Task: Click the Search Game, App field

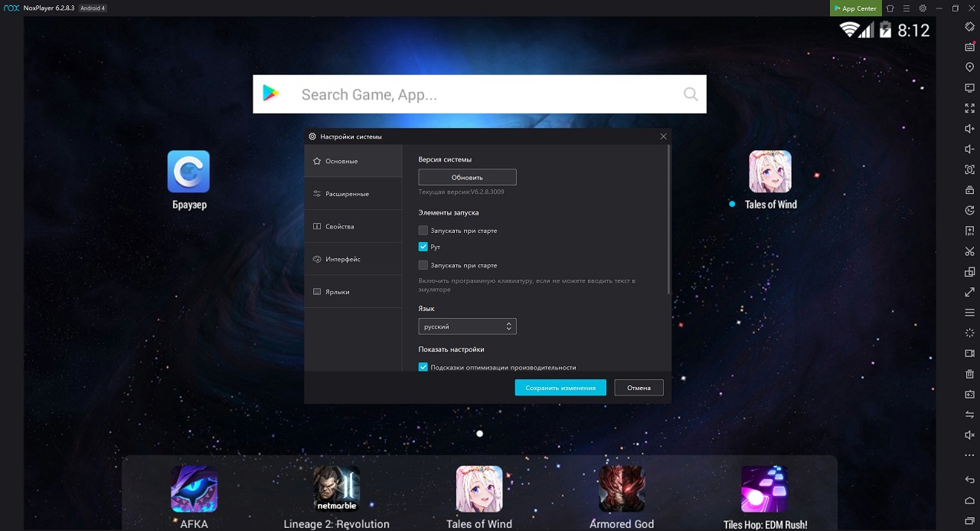Action: (479, 94)
